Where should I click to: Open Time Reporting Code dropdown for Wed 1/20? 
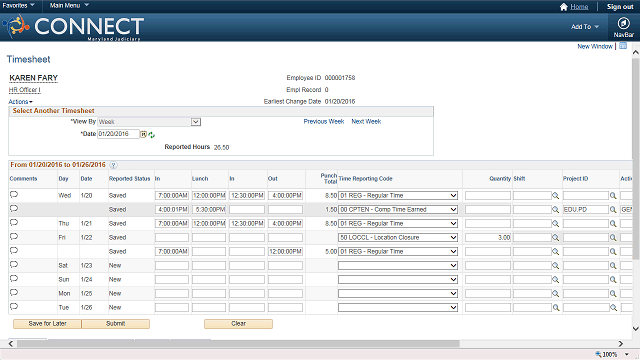point(398,196)
